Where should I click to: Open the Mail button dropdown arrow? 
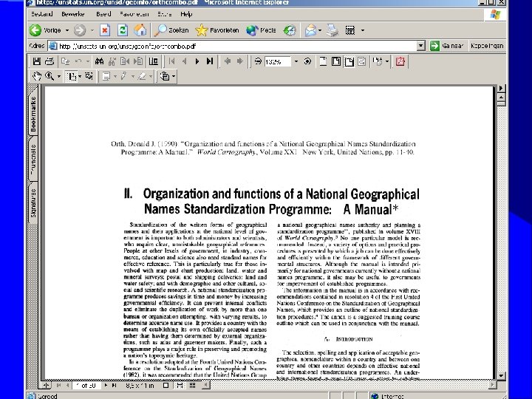320,30
